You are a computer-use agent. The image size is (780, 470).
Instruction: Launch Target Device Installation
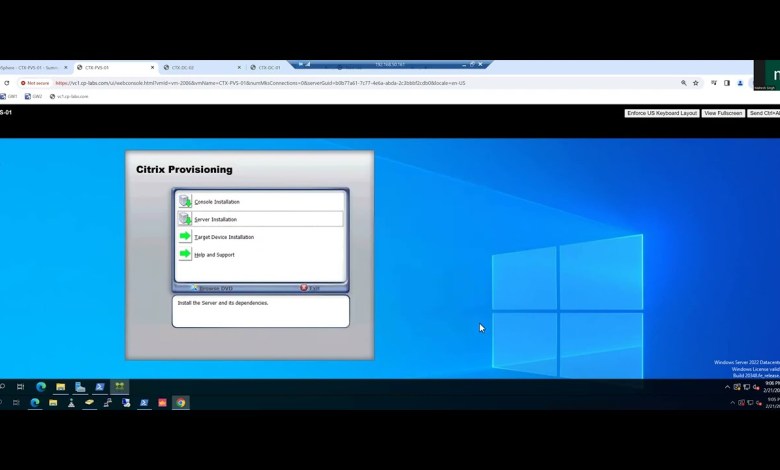point(224,237)
